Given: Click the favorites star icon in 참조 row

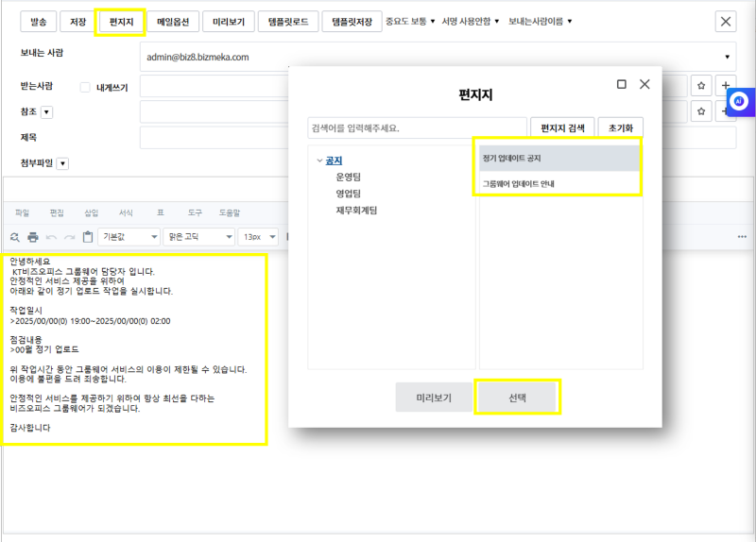Looking at the screenshot, I should 701,111.
